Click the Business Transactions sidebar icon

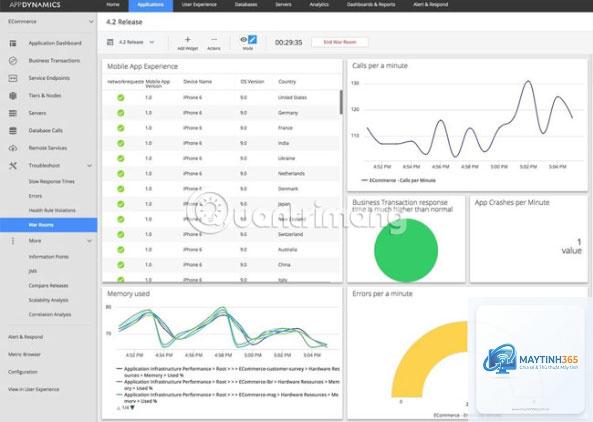coord(13,61)
